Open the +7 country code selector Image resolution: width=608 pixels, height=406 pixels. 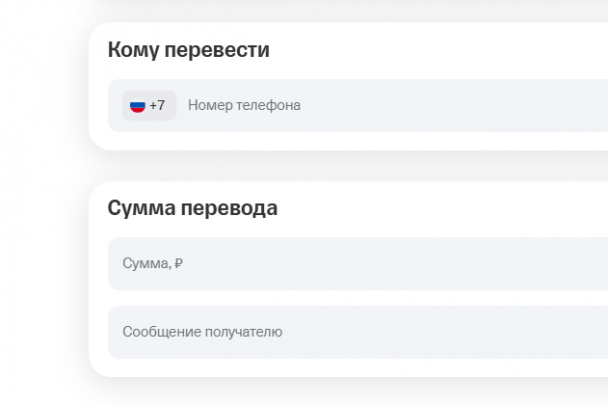[x=149, y=105]
